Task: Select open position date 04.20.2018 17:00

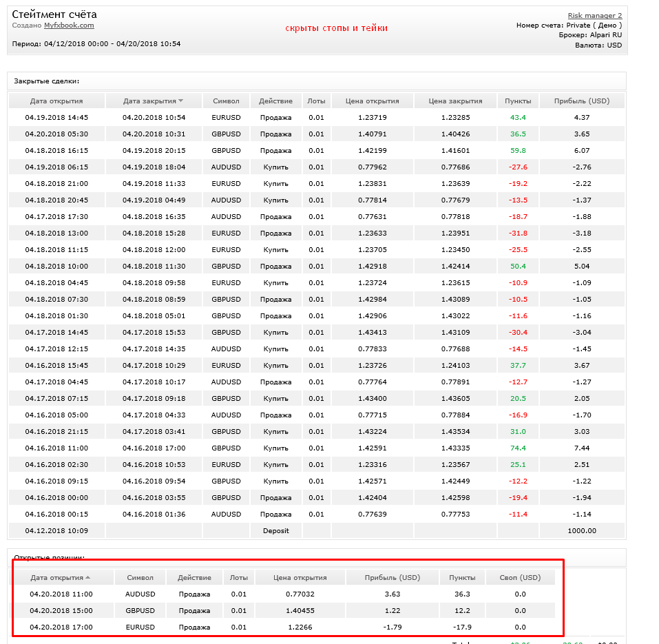Action: tap(61, 627)
